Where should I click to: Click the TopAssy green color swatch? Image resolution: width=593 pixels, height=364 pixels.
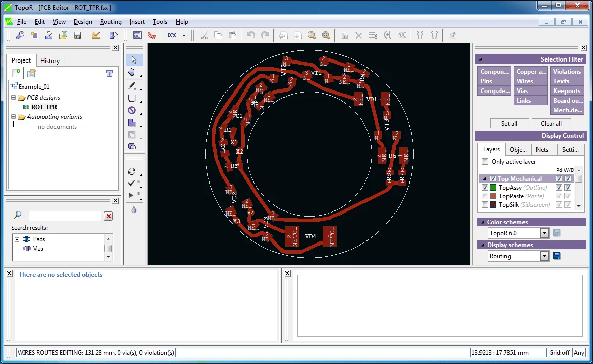(x=493, y=187)
